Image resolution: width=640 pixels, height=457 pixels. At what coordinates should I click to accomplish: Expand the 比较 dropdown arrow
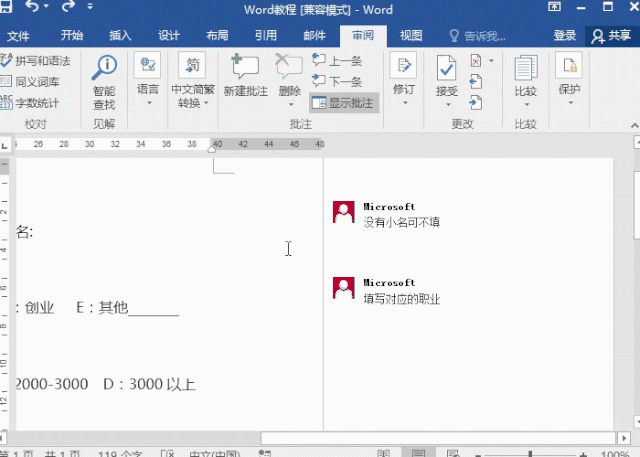pyautogui.click(x=527, y=104)
